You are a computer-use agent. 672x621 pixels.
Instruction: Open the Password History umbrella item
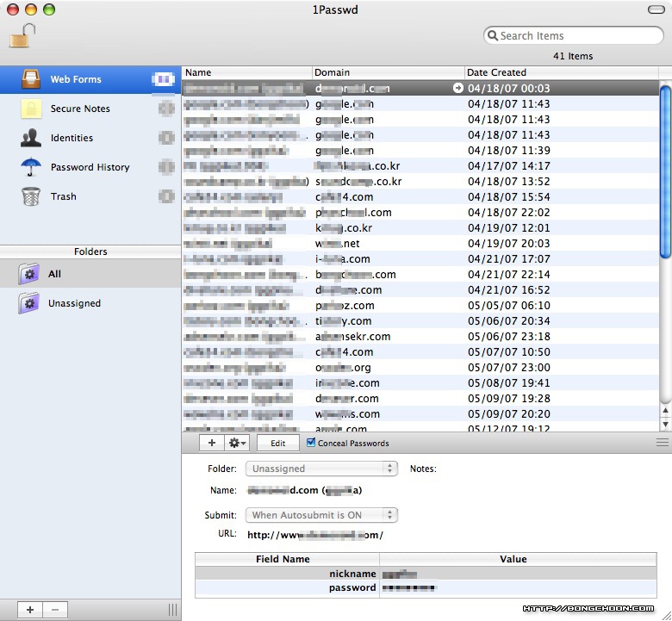point(90,167)
